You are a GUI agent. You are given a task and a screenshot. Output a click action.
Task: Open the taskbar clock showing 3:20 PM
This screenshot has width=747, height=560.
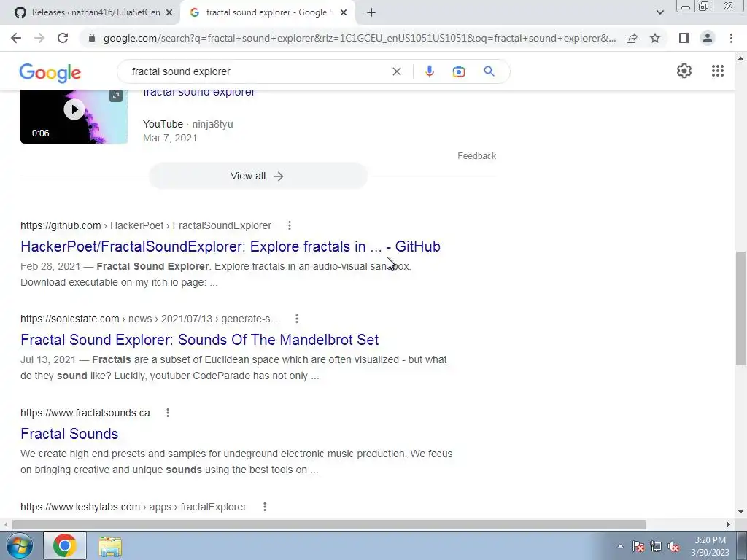point(710,546)
